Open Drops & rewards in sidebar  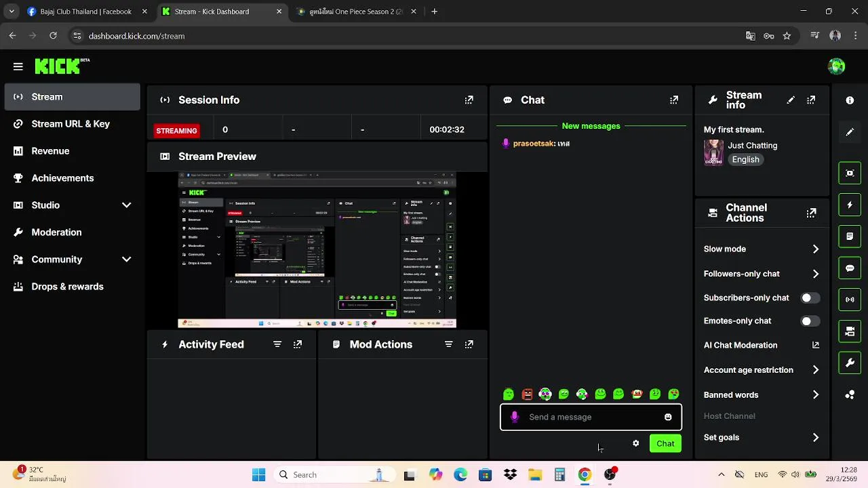coord(72,287)
